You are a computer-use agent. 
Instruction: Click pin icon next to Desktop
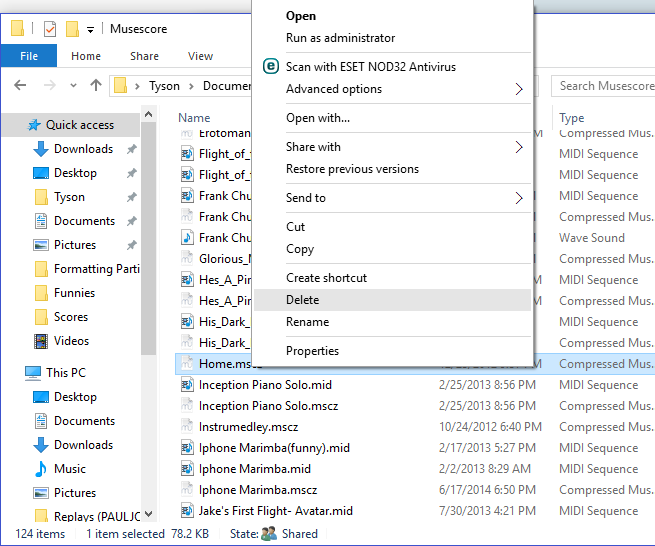132,173
